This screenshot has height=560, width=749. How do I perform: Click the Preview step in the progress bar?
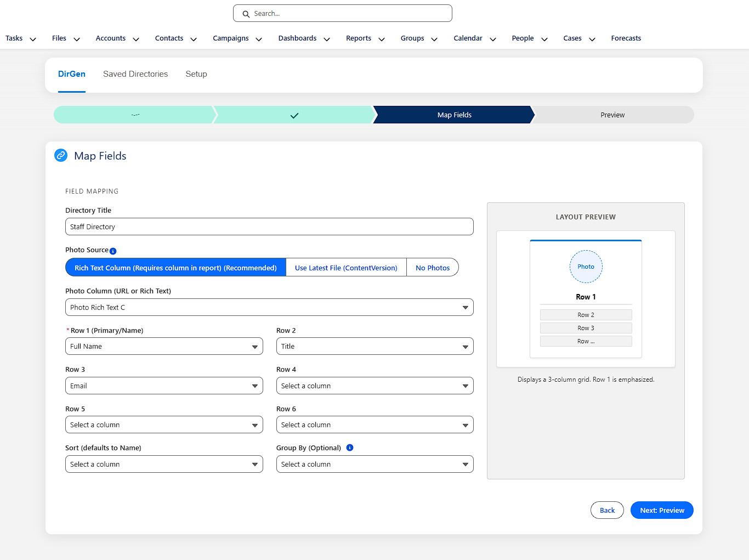612,115
